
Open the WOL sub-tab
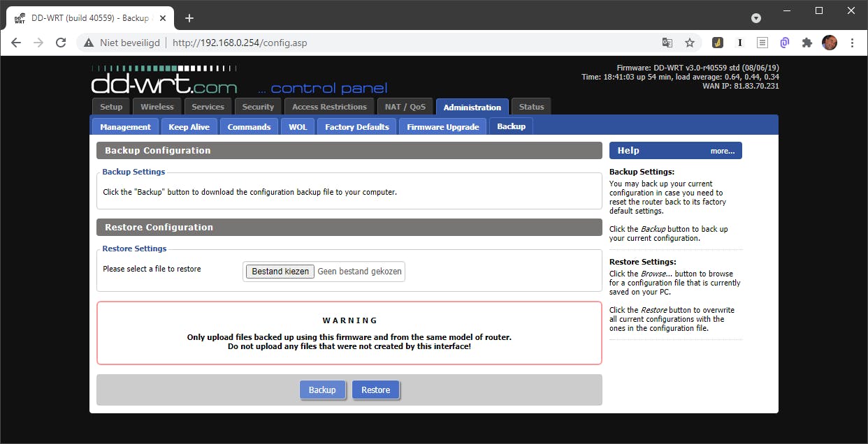pyautogui.click(x=298, y=126)
